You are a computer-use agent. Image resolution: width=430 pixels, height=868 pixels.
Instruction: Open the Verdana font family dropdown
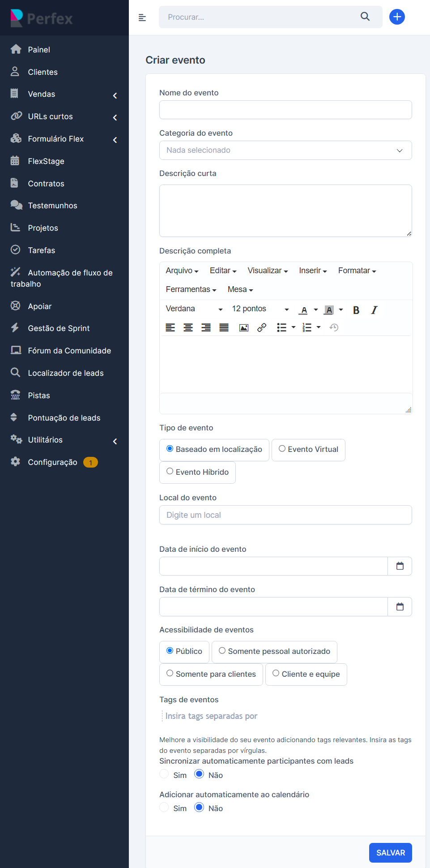pyautogui.click(x=194, y=309)
